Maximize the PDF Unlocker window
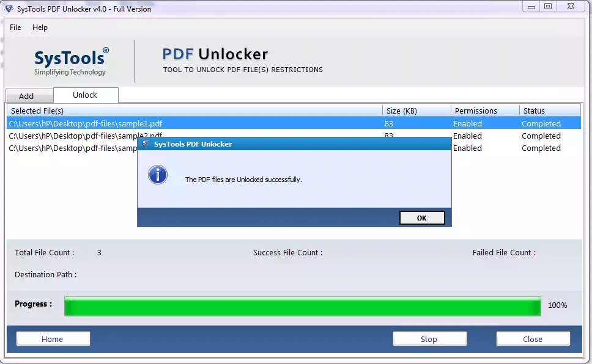This screenshot has width=592, height=364. (x=548, y=6)
